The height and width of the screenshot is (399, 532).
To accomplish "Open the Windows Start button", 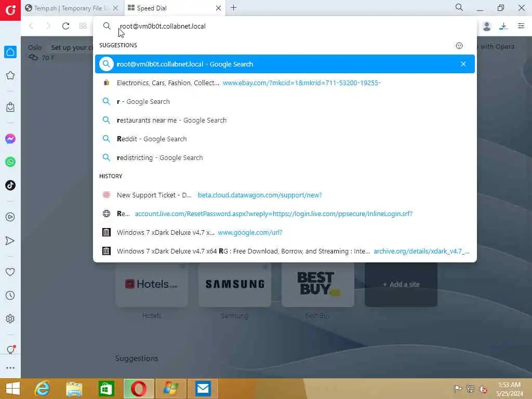I will 13,389.
